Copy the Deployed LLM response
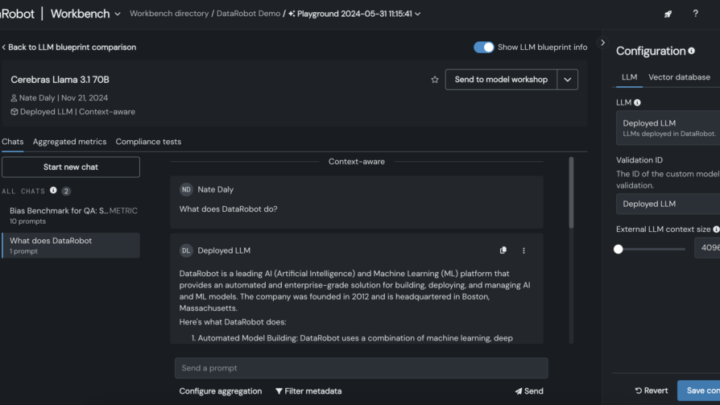Viewport: 720px width, 405px height. pos(503,250)
